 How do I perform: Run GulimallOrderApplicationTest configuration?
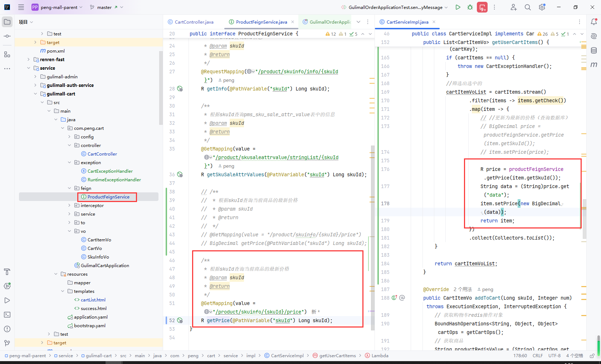pyautogui.click(x=458, y=7)
